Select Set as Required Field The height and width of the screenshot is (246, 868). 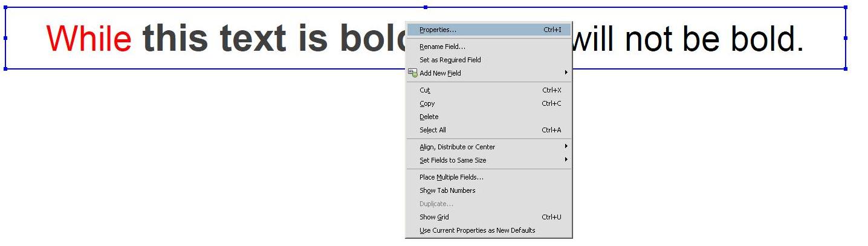coord(450,60)
